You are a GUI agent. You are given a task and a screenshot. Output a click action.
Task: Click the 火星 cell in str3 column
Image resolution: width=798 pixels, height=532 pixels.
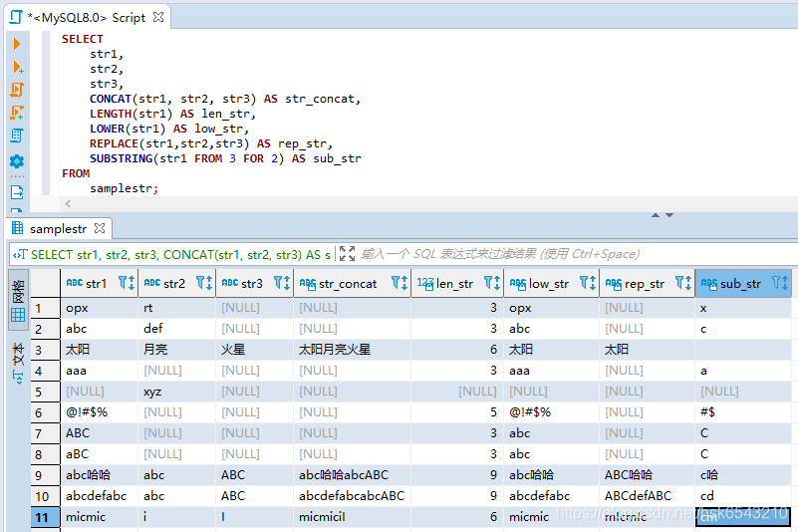click(254, 350)
